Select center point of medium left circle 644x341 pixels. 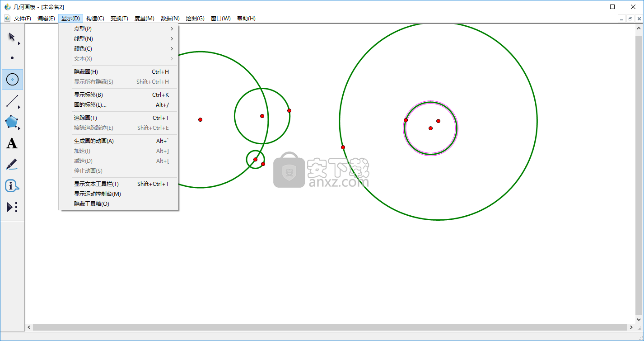click(262, 116)
